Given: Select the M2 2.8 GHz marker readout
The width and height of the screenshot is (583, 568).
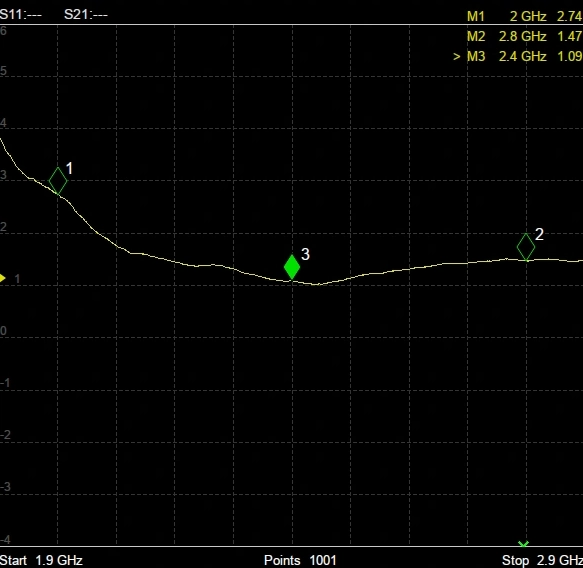Looking at the screenshot, I should point(525,36).
